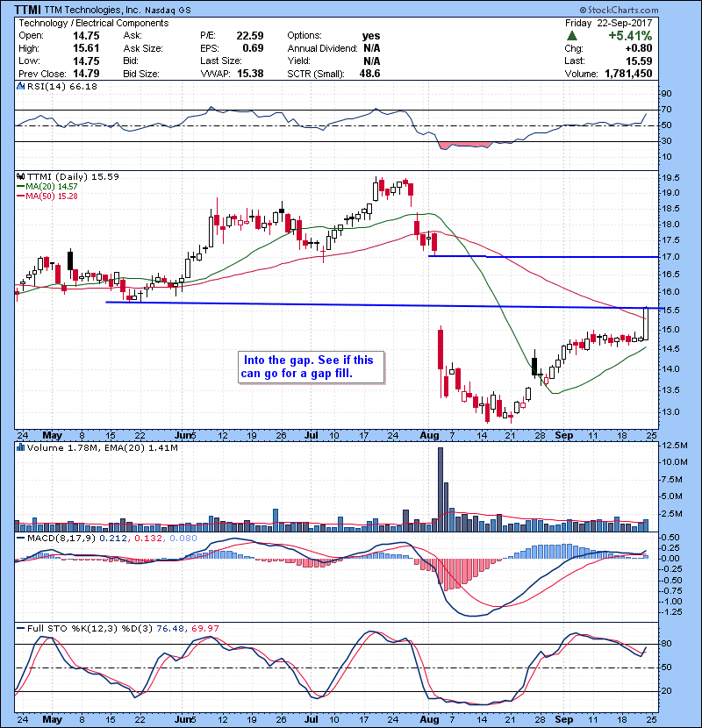Click the +5.41% percent change value

point(630,36)
